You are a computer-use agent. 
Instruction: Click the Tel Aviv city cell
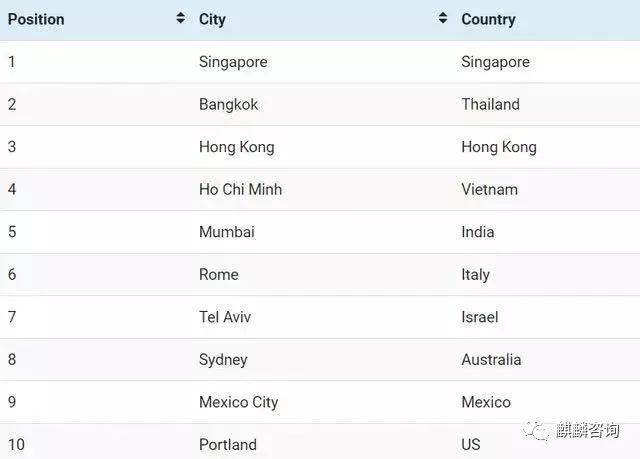[x=225, y=317]
